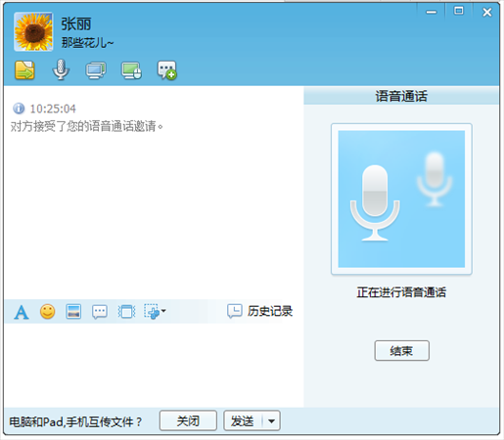Click the message 对方接受了您的语音通话邀请
The height and width of the screenshot is (440, 504).
pos(86,126)
